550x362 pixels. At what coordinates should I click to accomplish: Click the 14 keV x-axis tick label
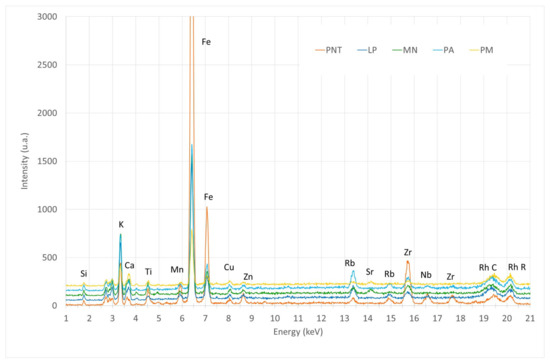pos(368,318)
